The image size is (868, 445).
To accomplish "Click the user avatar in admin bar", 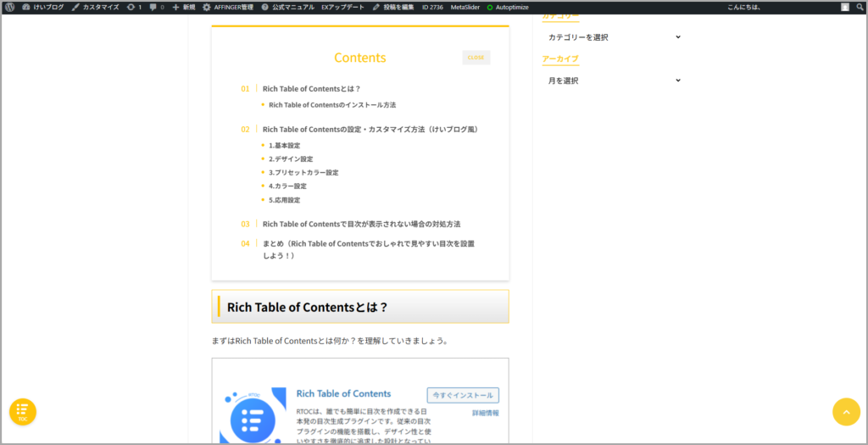I will click(844, 7).
